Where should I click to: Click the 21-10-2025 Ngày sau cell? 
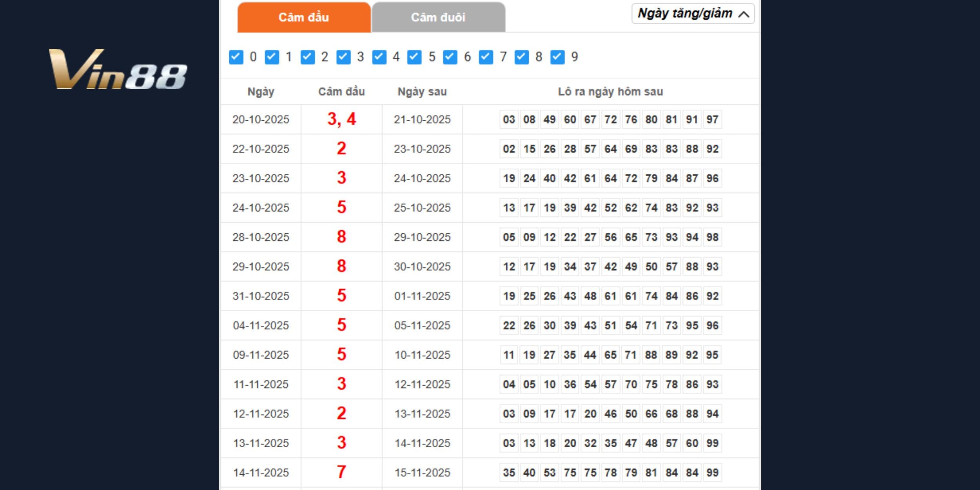tap(422, 119)
